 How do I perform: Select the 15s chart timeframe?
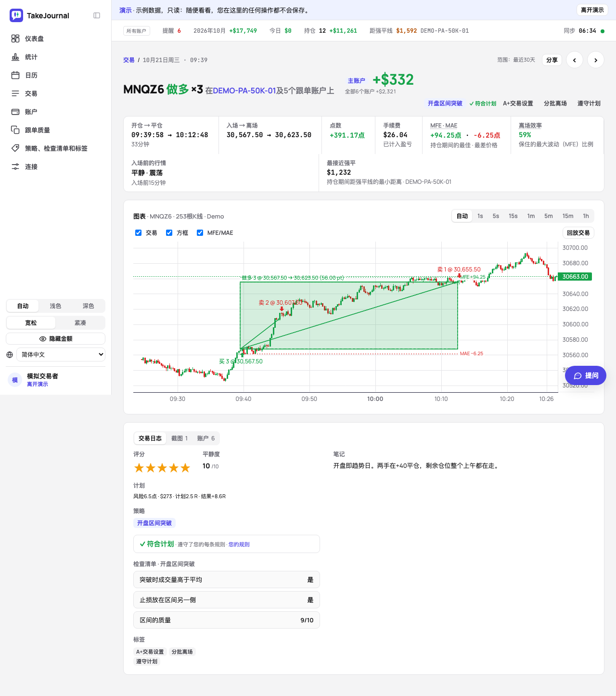[x=513, y=216]
